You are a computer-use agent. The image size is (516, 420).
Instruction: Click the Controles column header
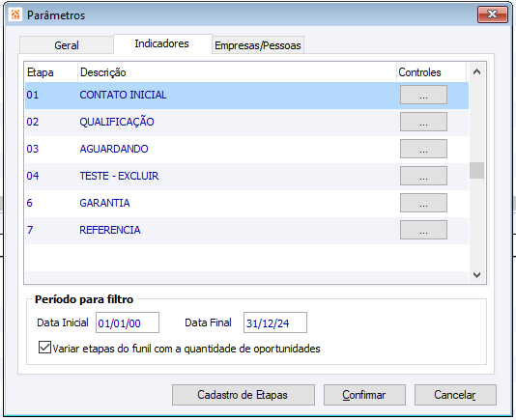pos(431,72)
